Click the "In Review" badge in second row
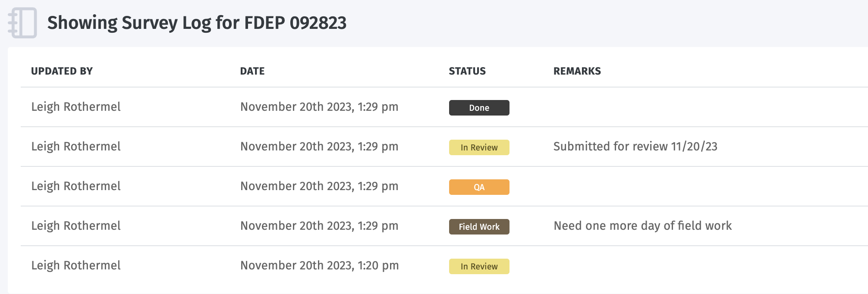The image size is (868, 294). pyautogui.click(x=479, y=147)
